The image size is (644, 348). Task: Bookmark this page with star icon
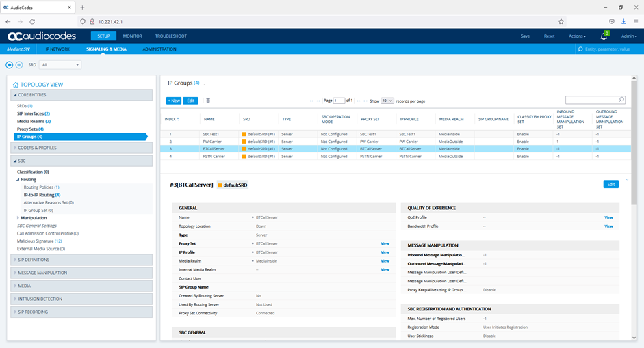click(x=561, y=21)
